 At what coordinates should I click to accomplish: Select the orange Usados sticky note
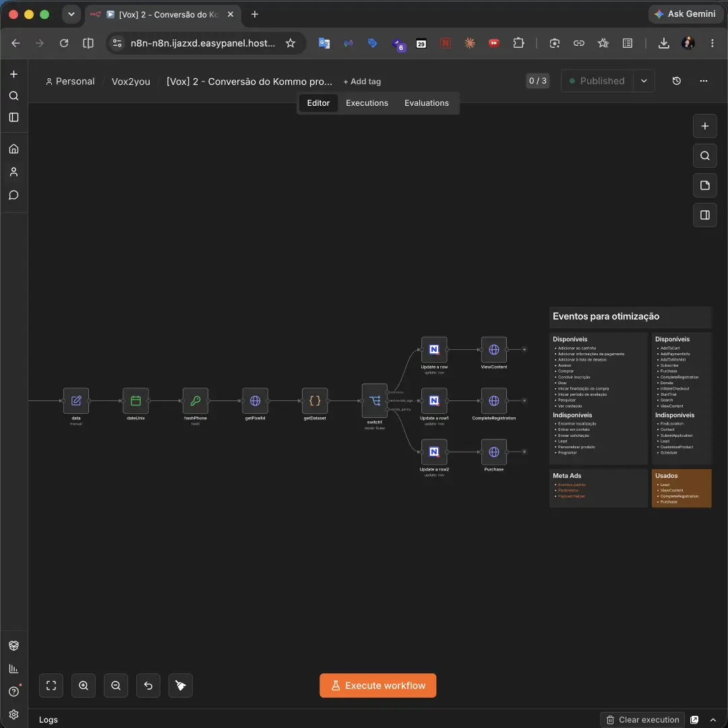click(x=681, y=488)
